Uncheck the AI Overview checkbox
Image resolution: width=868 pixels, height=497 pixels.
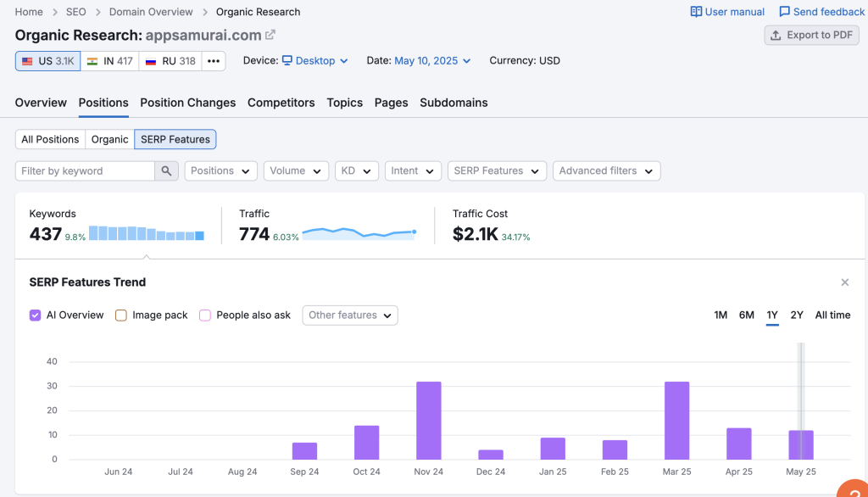(x=36, y=316)
